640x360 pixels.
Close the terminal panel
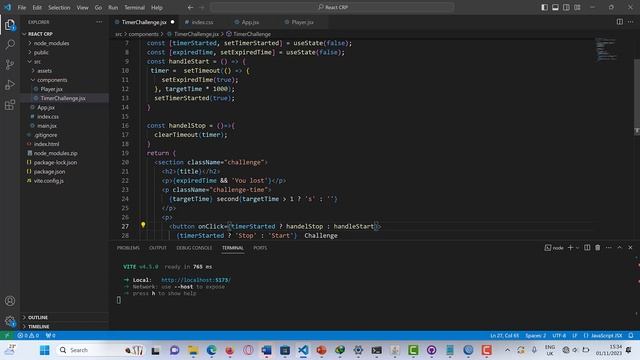(630, 248)
